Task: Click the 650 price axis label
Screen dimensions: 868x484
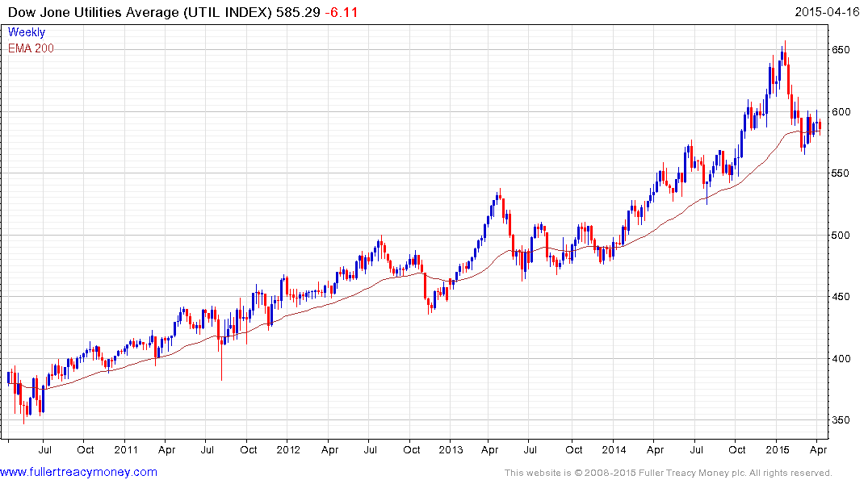Action: [x=842, y=50]
